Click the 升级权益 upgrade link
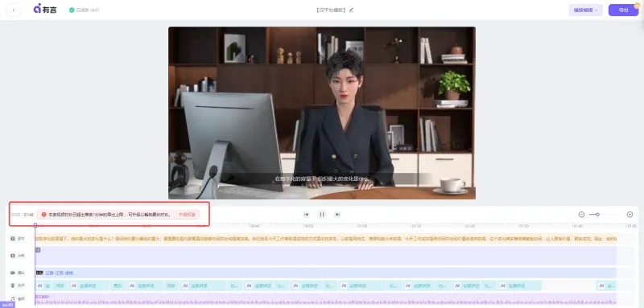 pyautogui.click(x=188, y=215)
